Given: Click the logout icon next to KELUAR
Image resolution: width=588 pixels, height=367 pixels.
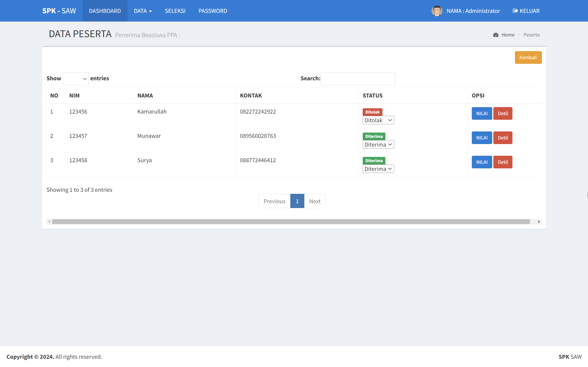Looking at the screenshot, I should pyautogui.click(x=515, y=11).
